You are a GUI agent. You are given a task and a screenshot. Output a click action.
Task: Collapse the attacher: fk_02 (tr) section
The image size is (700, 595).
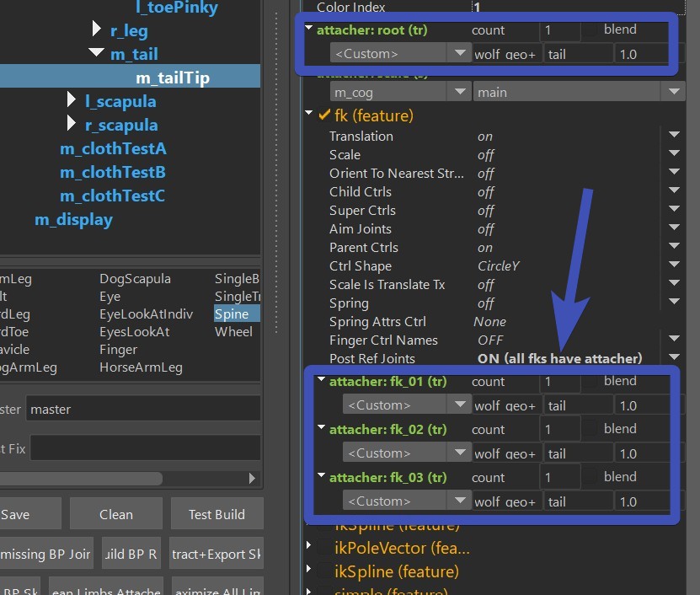tap(321, 427)
